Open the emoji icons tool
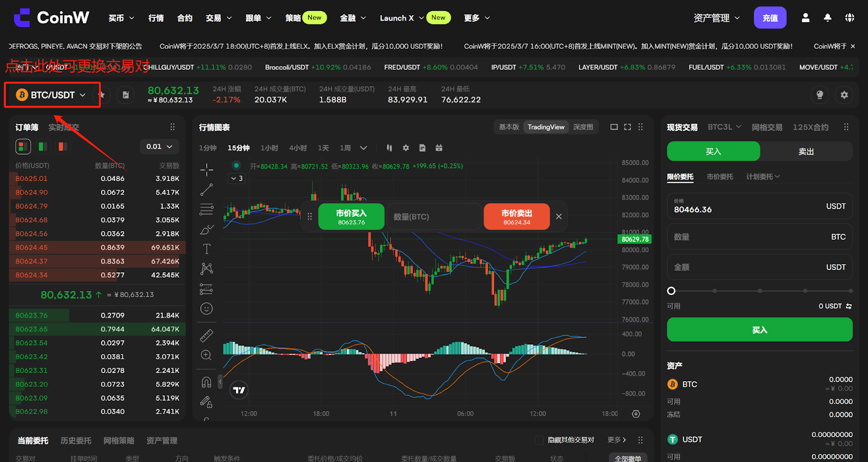The image size is (868, 462). [x=207, y=309]
